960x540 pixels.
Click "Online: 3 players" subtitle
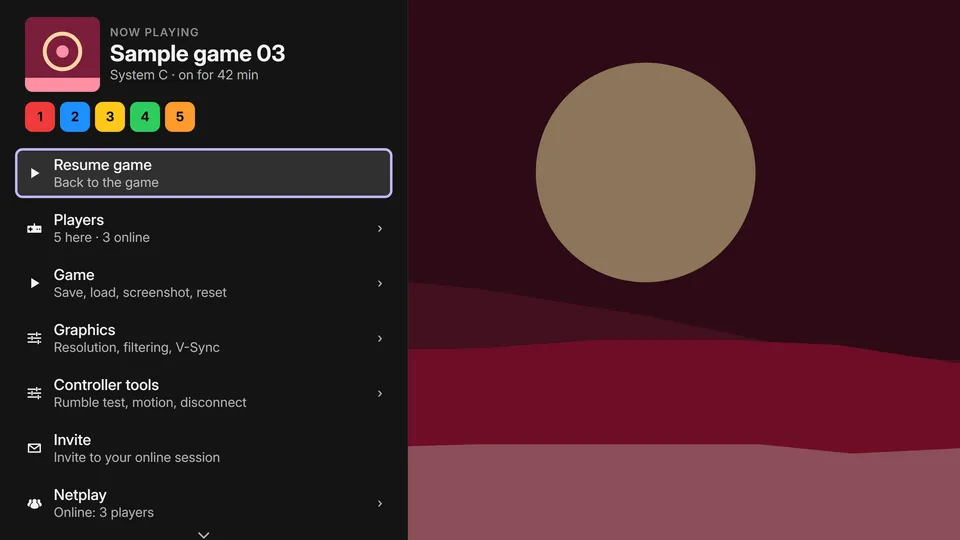(103, 512)
